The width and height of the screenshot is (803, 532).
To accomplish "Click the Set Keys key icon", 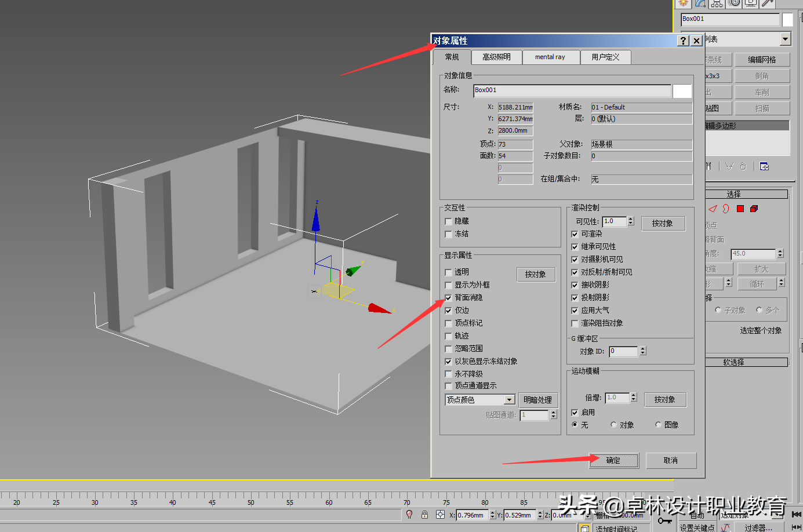I will coord(665,521).
